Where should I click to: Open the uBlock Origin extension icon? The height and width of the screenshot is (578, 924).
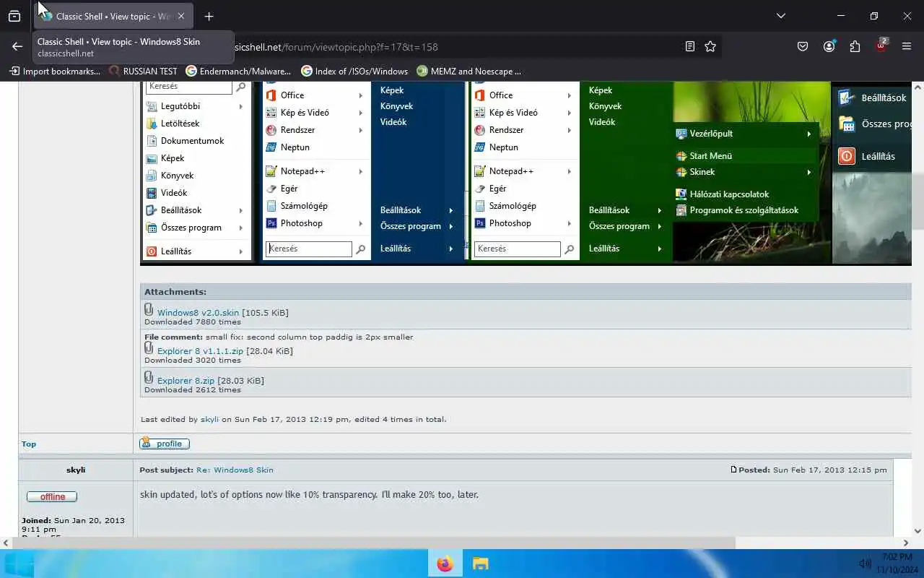881,46
